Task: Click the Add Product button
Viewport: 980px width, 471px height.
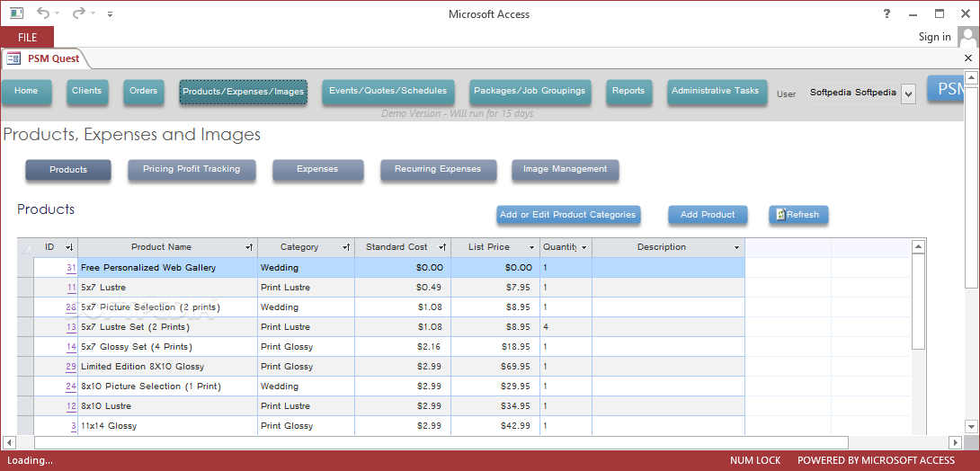Action: tap(708, 215)
